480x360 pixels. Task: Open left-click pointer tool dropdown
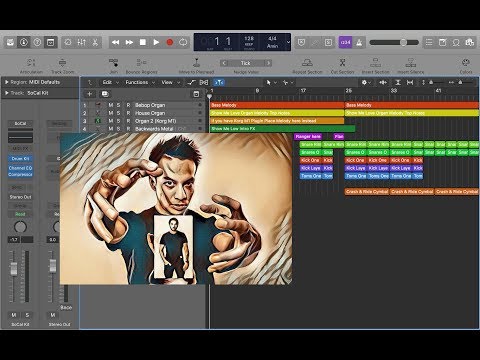tap(271, 82)
